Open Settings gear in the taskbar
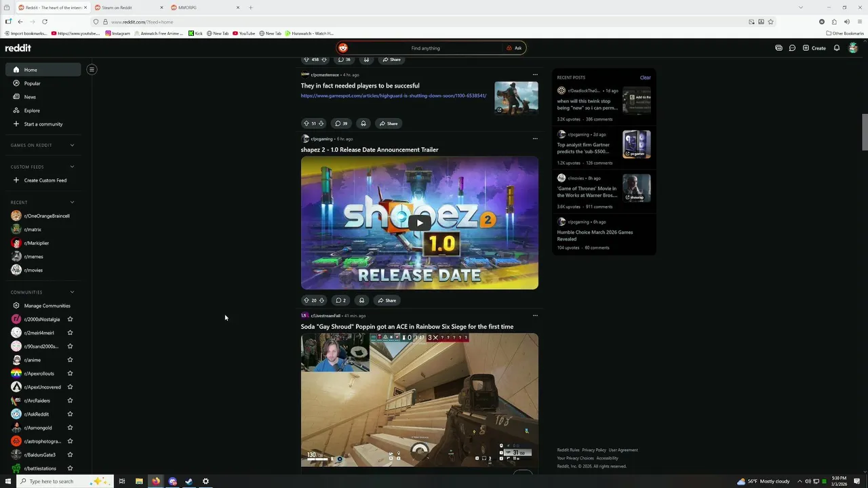The height and width of the screenshot is (488, 868). coord(205,481)
